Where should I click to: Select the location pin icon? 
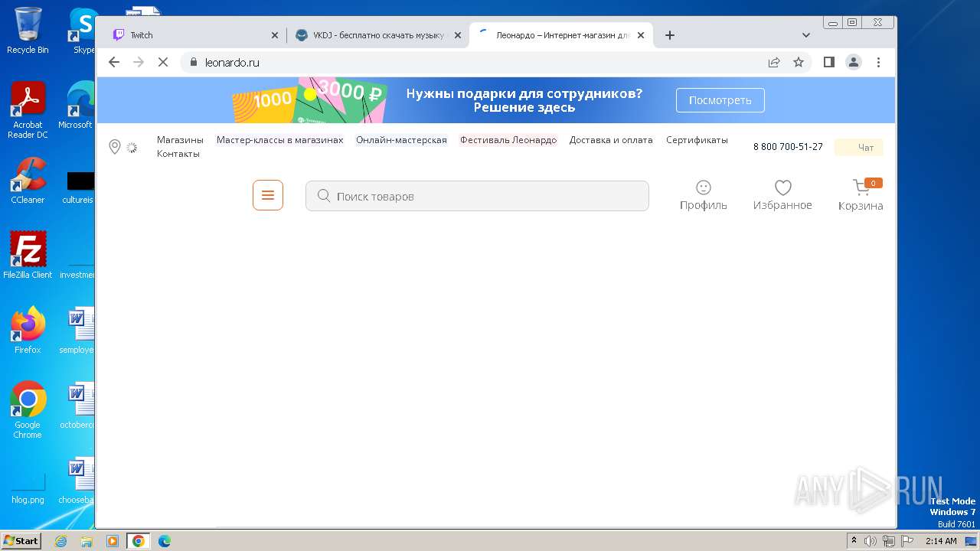pyautogui.click(x=115, y=147)
